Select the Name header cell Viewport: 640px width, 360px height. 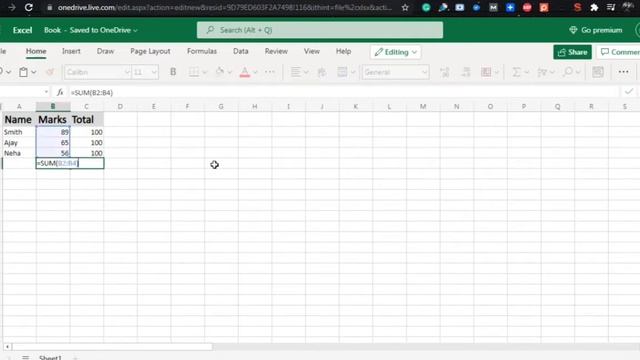pos(19,120)
